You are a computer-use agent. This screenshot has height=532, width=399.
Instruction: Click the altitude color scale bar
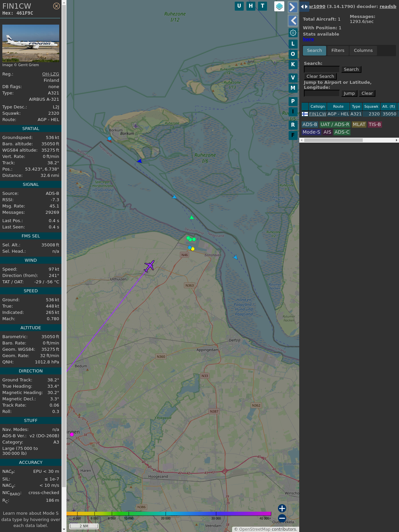point(169,514)
